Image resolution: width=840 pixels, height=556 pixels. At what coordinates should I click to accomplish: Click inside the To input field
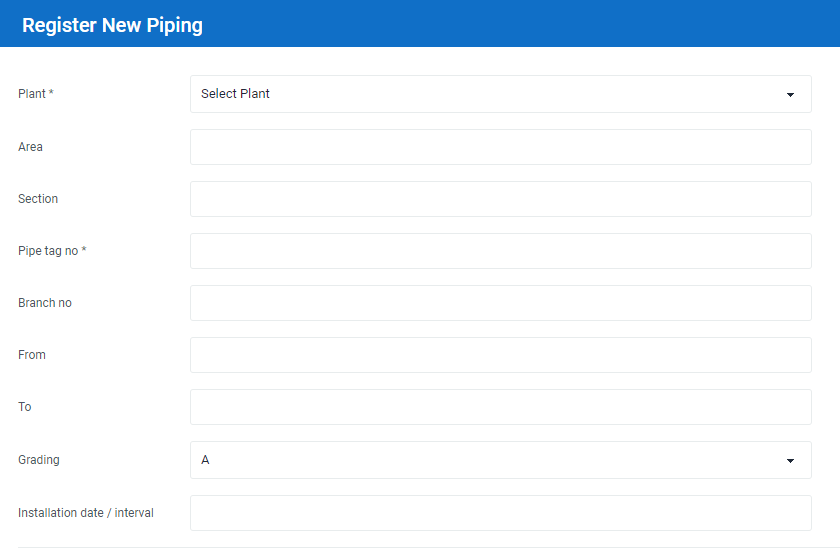pyautogui.click(x=500, y=407)
